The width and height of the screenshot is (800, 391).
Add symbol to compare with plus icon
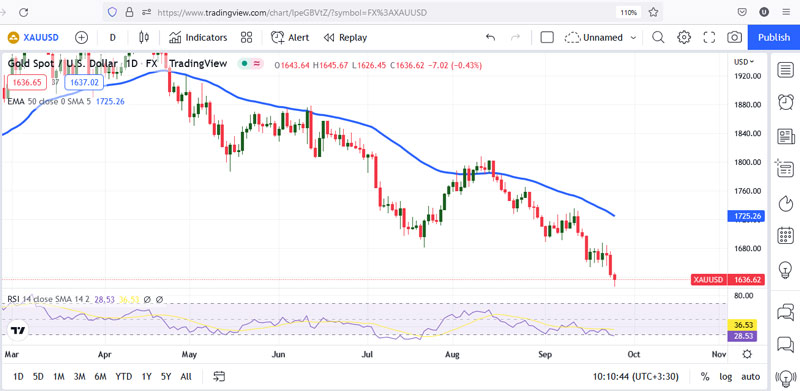tap(81, 37)
